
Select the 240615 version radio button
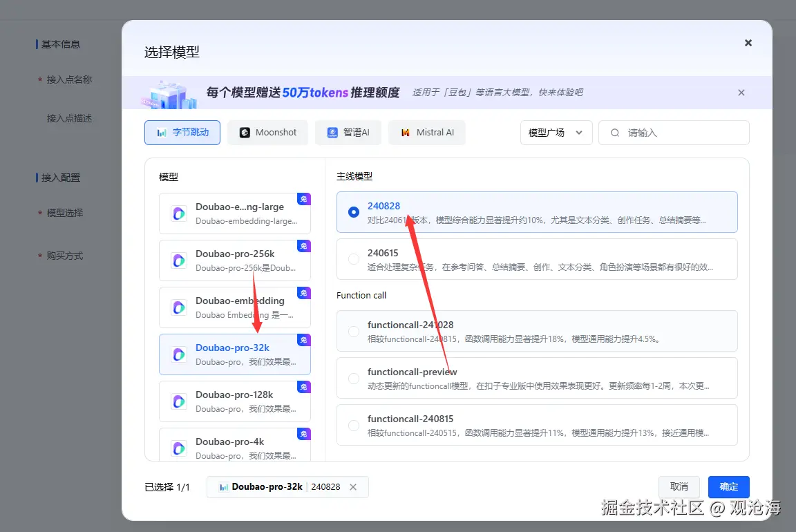pos(354,259)
